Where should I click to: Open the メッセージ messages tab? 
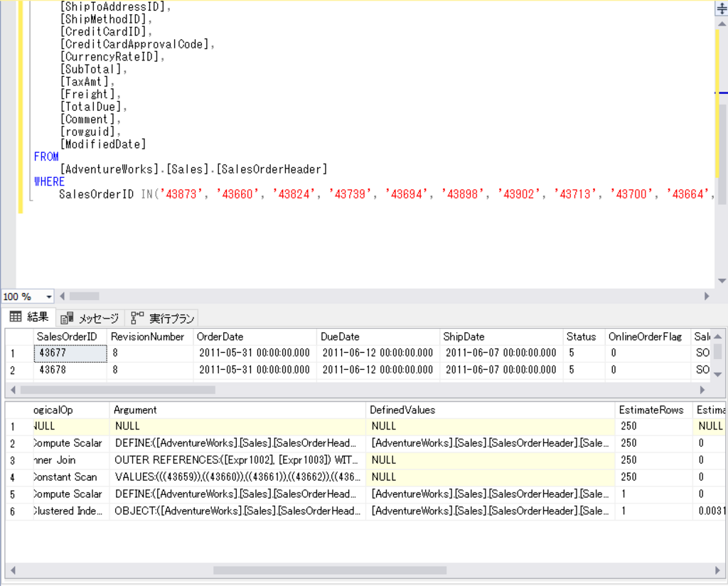click(x=90, y=318)
